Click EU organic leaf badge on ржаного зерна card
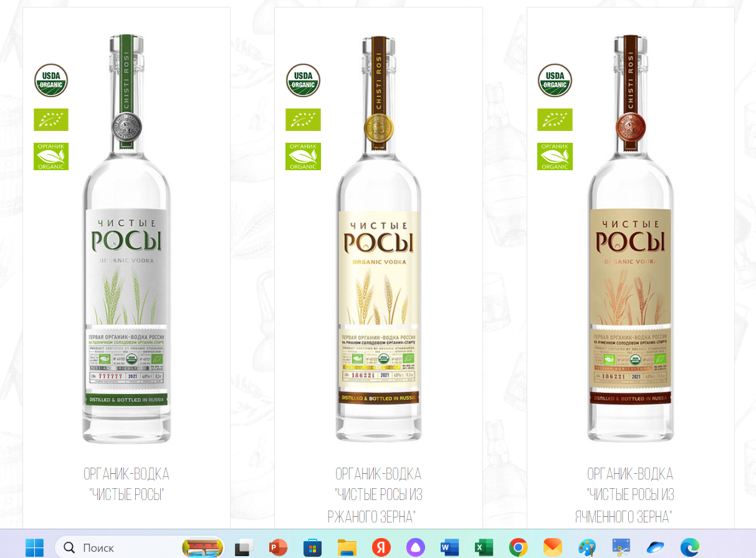The height and width of the screenshot is (558, 756). 303,120
